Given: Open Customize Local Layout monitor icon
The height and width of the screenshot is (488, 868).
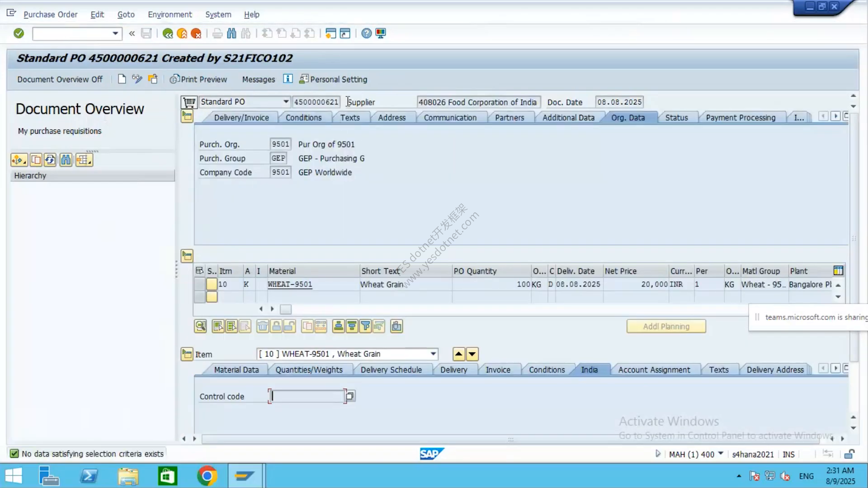Looking at the screenshot, I should pyautogui.click(x=381, y=33).
